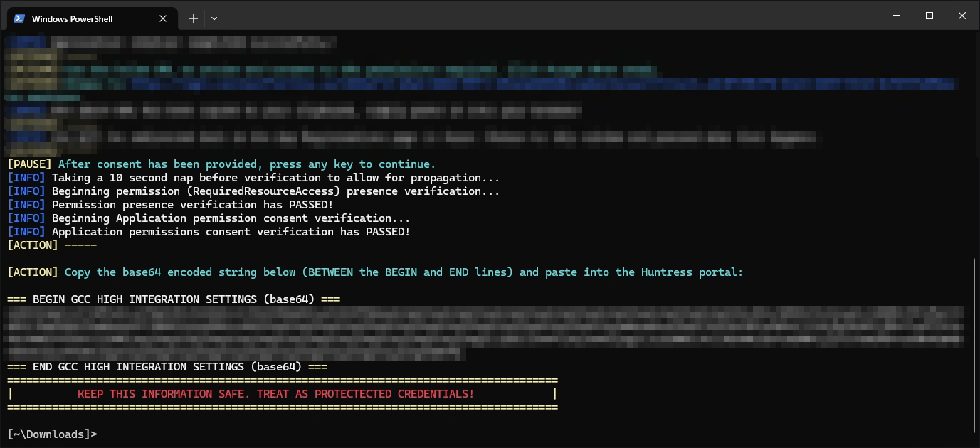Image resolution: width=980 pixels, height=448 pixels.
Task: Click the 'BEGIN GCC HIGH INTEGRATION SETTINGS' line
Action: point(174,299)
